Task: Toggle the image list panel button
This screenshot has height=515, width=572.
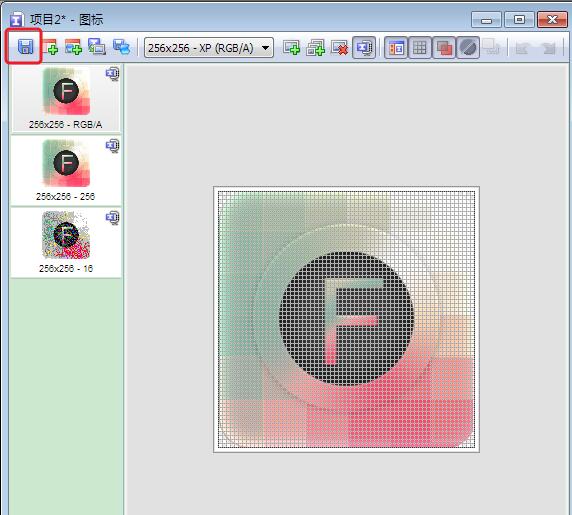Action: (396, 47)
